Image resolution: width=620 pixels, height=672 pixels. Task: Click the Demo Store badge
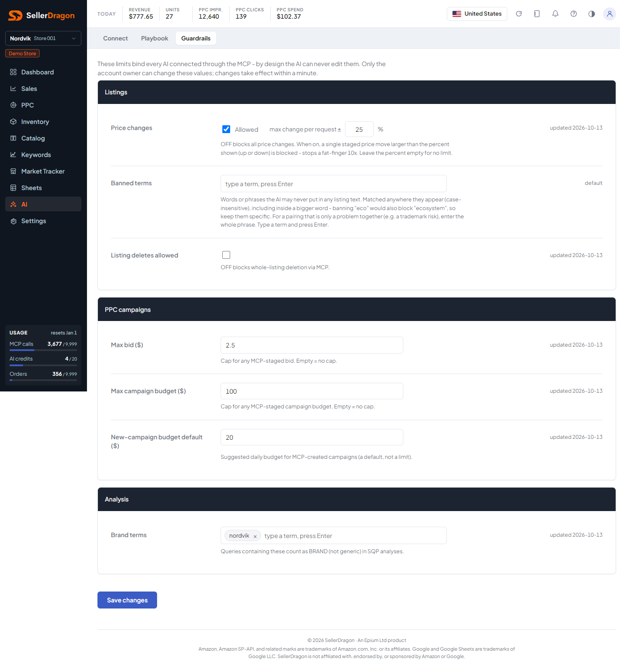(x=22, y=53)
